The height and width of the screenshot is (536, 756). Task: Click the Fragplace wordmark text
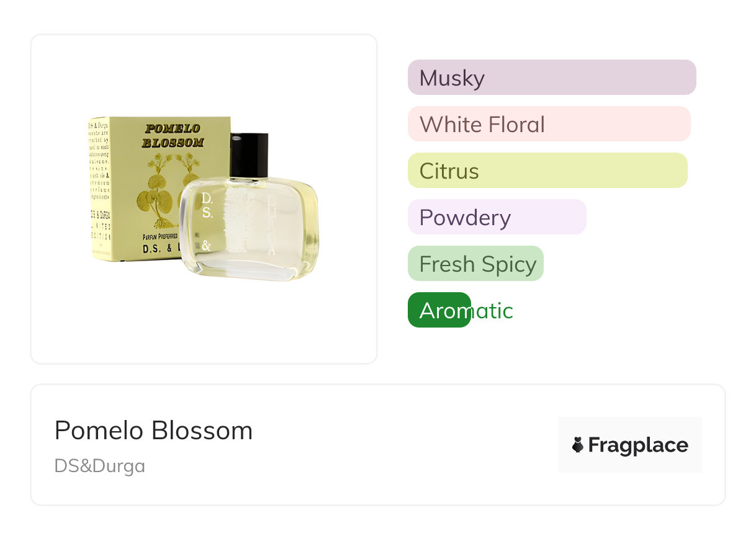pos(638,445)
